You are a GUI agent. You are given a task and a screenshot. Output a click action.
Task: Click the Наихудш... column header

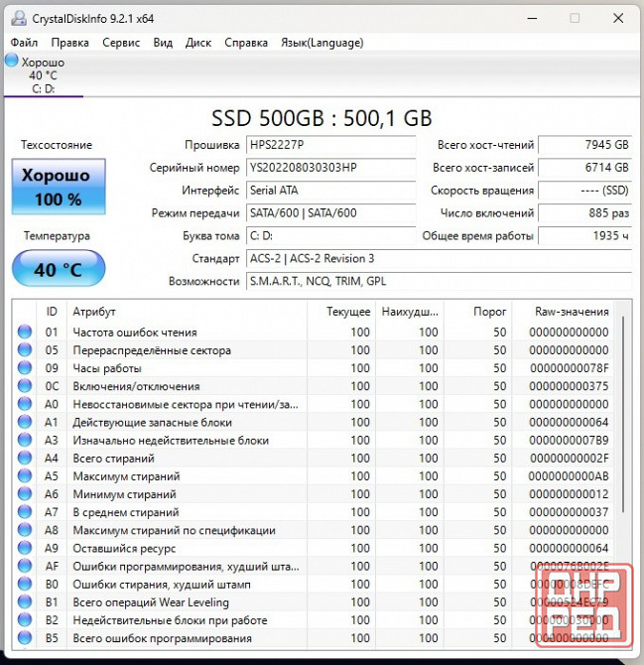coord(410,312)
